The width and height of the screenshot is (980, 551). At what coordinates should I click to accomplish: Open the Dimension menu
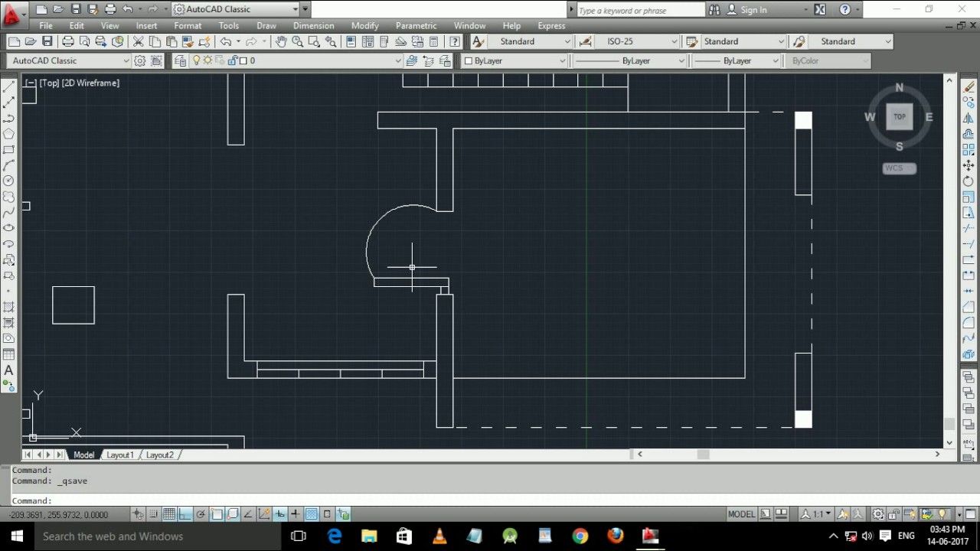point(314,25)
